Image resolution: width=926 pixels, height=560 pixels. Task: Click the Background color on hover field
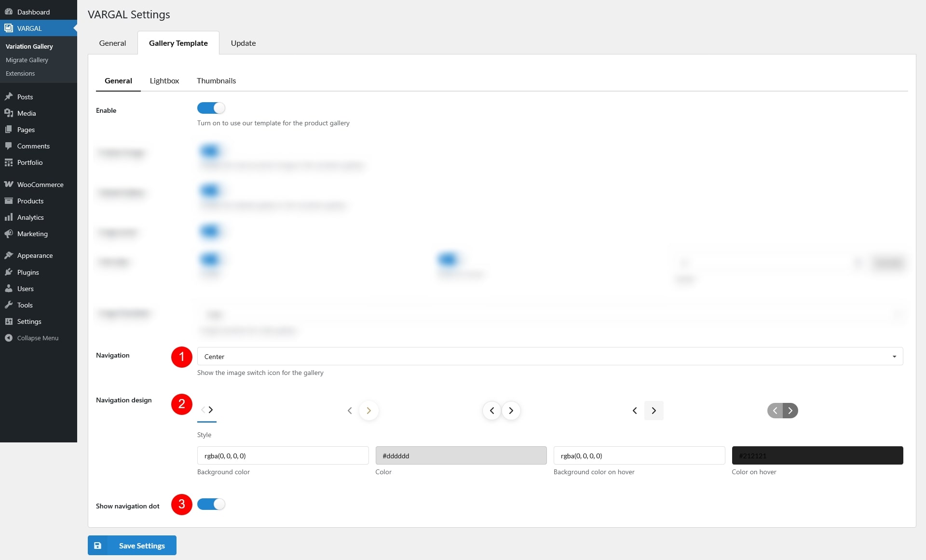tap(639, 455)
